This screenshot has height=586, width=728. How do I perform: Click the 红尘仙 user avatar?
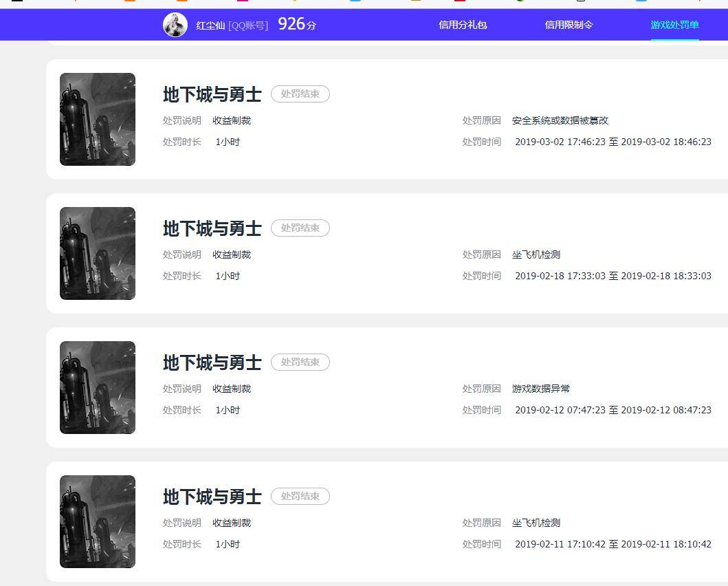point(175,26)
